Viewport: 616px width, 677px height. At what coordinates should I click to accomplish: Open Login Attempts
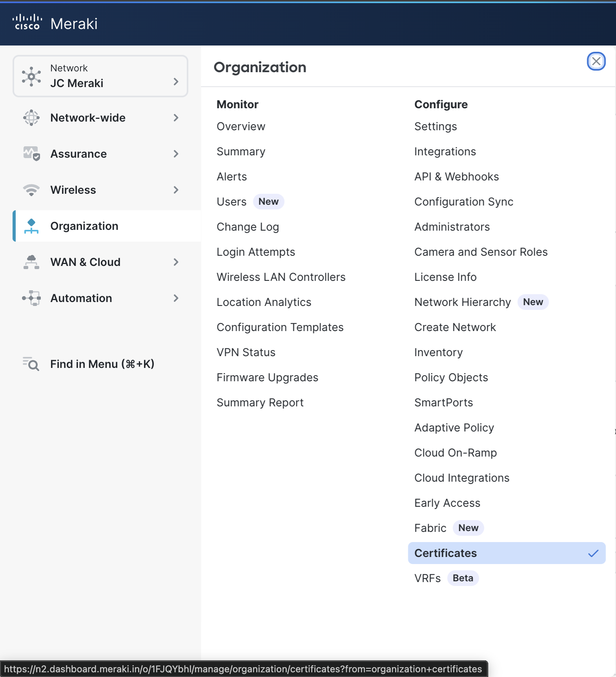(x=256, y=252)
